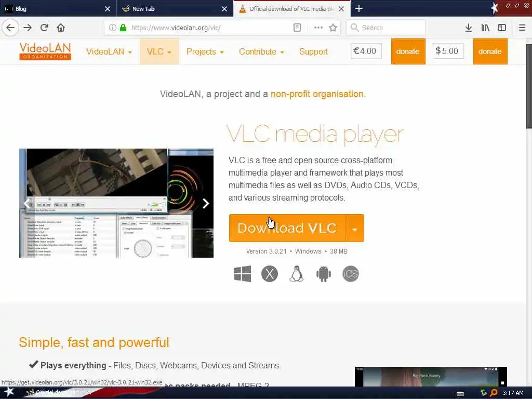532x399 pixels.
Task: Open the network tray icon
Action: point(484,393)
